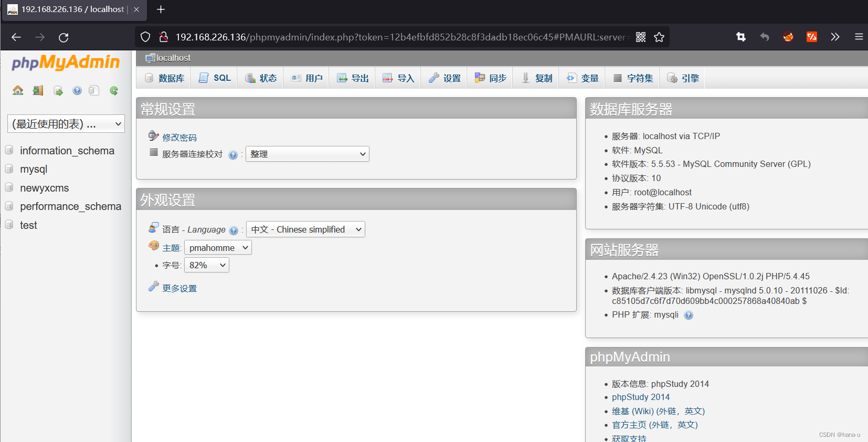This screenshot has height=442, width=868.
Task: Open the Language dropdown showing 中文
Action: [x=305, y=229]
